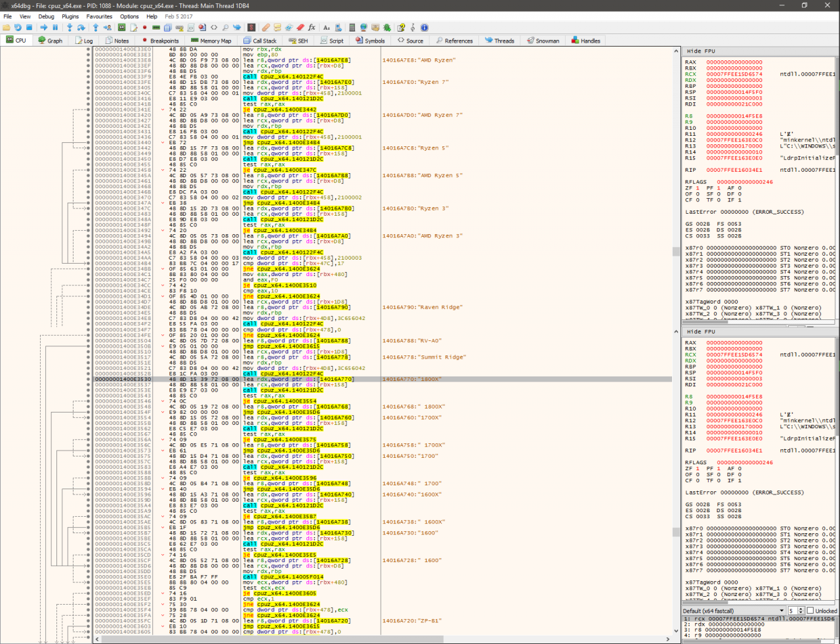Switch to the Handles tab
840x644 pixels.
[586, 41]
